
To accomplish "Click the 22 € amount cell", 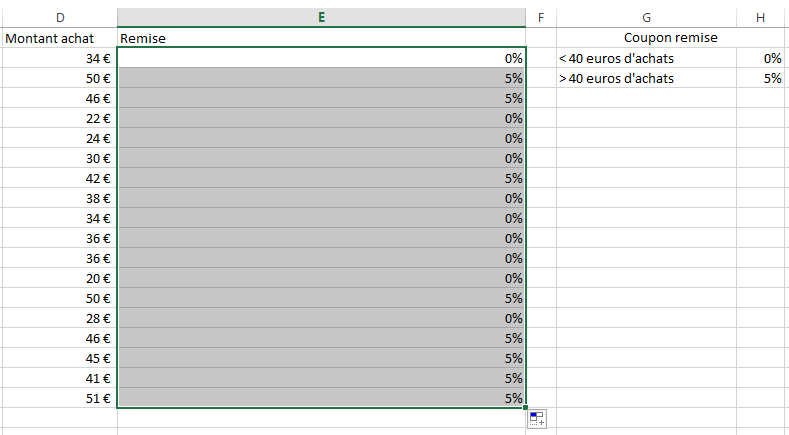I will click(60, 118).
